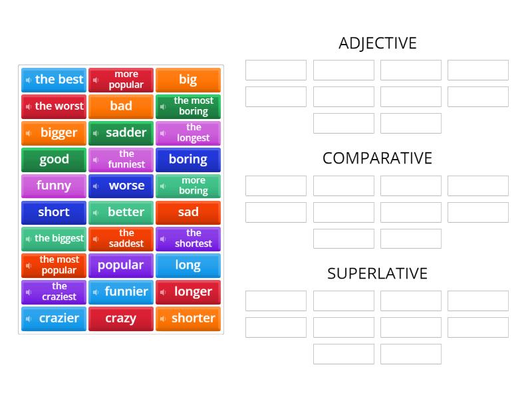This screenshot has height=399, width=532.
Task: Play audio on 'the best' tile
Action: [29, 80]
